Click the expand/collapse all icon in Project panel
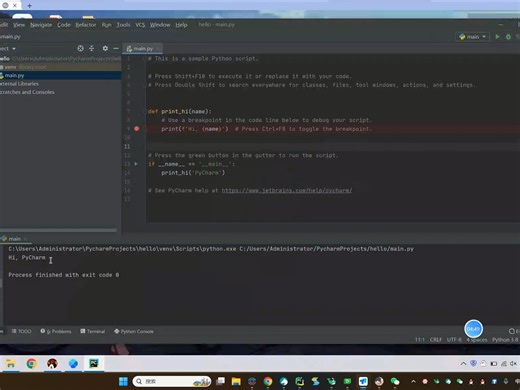Image resolution: width=520 pixels, height=390 pixels. point(92,48)
